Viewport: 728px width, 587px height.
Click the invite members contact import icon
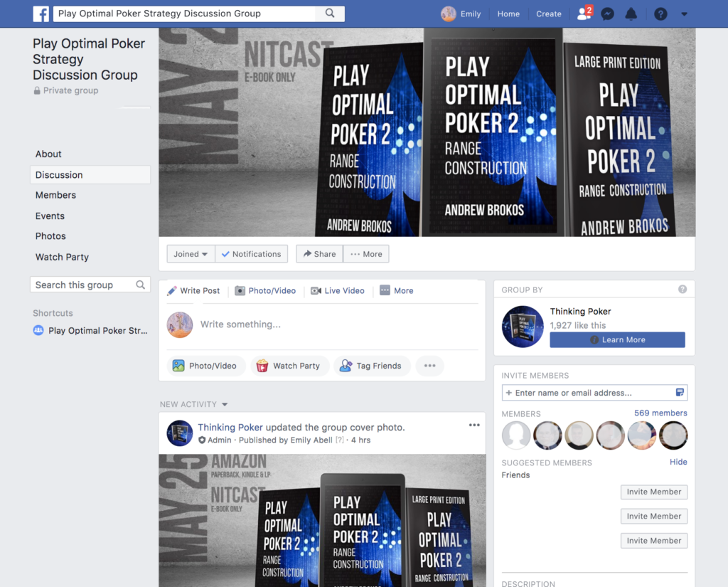click(x=680, y=393)
